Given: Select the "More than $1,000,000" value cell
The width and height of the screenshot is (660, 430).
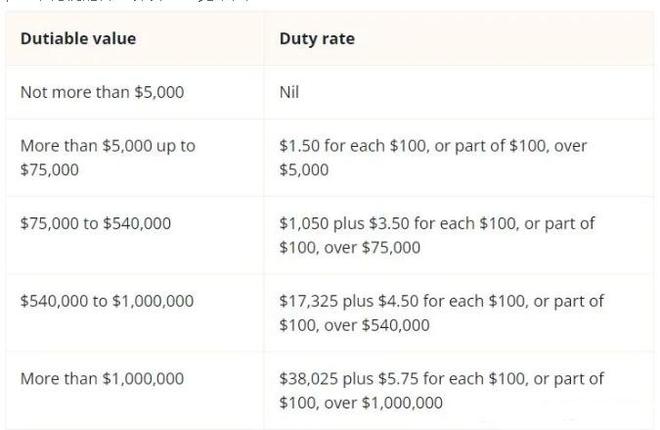Looking at the screenshot, I should (x=102, y=379).
